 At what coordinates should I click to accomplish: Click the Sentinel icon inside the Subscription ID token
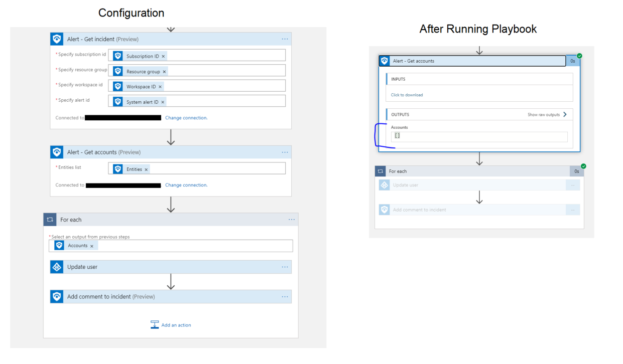point(117,56)
